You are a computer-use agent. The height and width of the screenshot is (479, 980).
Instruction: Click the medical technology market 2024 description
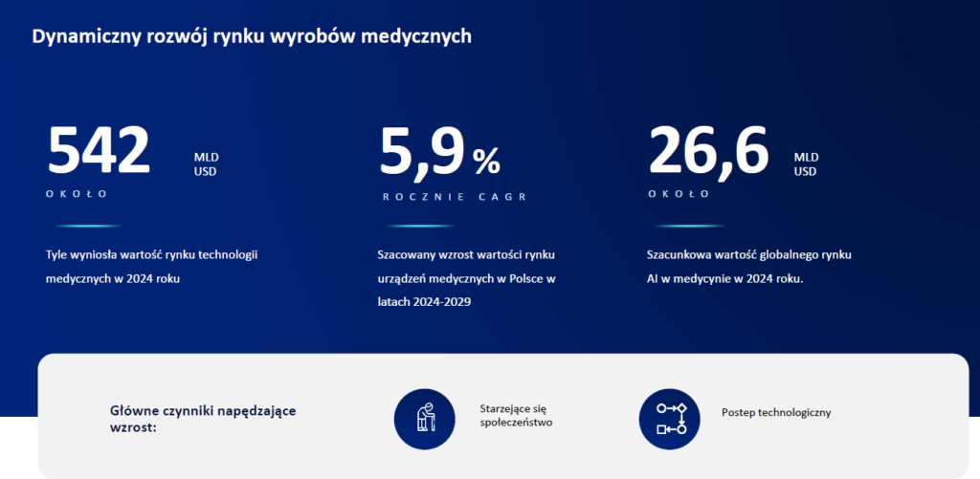(x=153, y=267)
